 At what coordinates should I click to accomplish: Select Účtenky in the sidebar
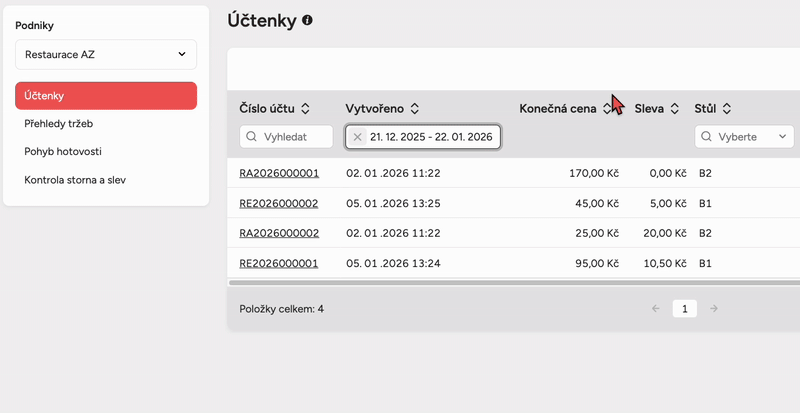pos(106,96)
